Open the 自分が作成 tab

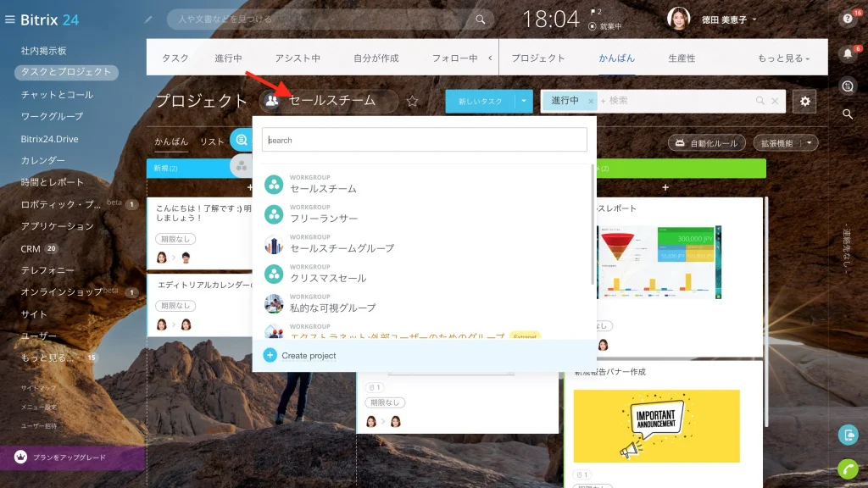(376, 58)
